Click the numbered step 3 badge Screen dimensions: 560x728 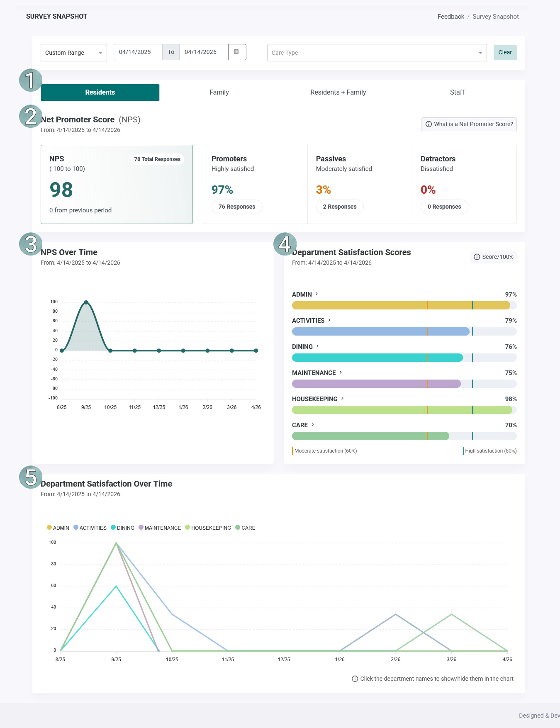point(30,244)
